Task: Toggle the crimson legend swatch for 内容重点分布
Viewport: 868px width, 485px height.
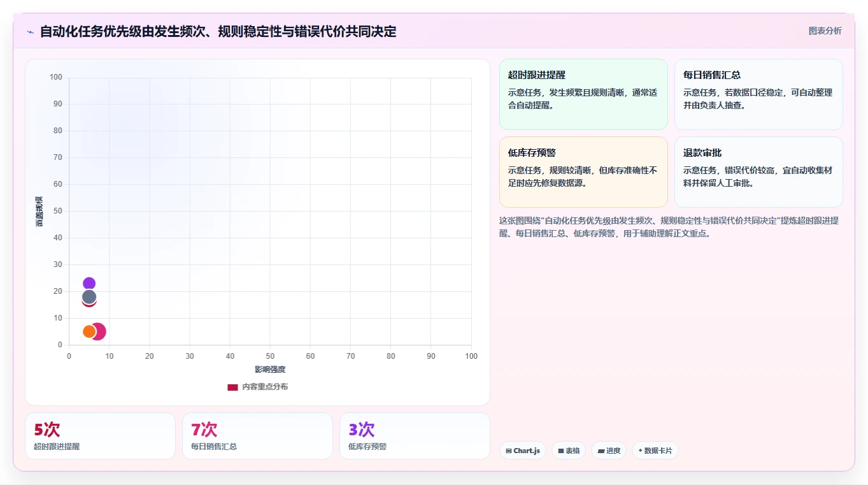Action: point(232,387)
